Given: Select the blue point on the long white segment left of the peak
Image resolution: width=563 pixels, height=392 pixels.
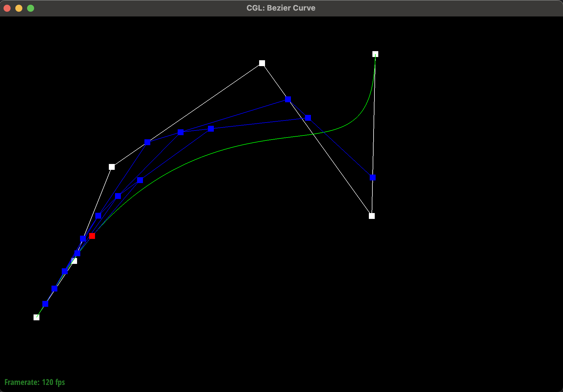Looking at the screenshot, I should coord(147,142).
